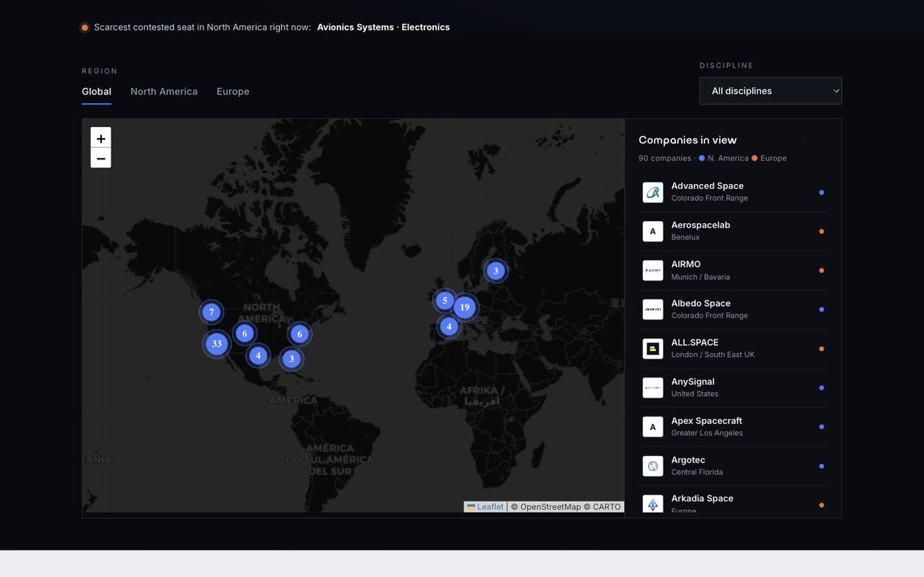Open the All disciplines dropdown
Viewport: 924px width, 577px height.
(770, 91)
